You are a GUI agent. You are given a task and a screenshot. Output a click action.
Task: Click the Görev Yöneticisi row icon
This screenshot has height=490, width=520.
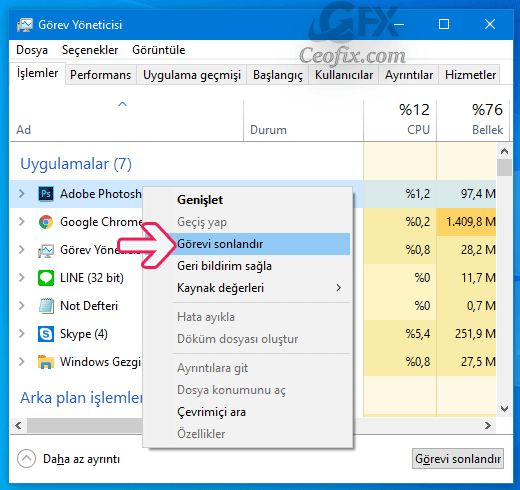[46, 250]
